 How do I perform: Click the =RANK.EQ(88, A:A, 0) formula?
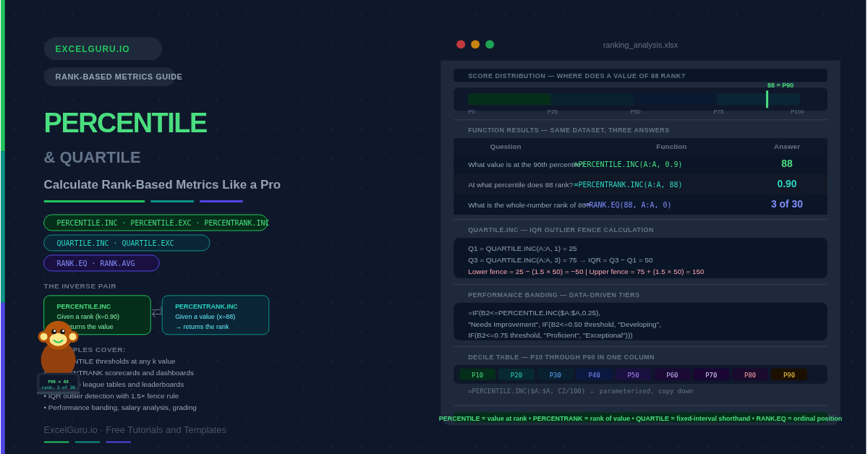629,205
